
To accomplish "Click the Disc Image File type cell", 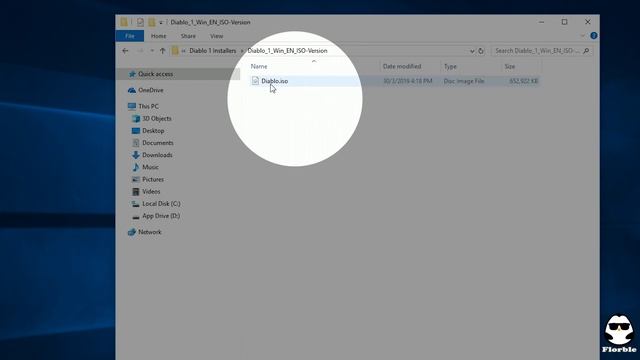I will 464,81.
